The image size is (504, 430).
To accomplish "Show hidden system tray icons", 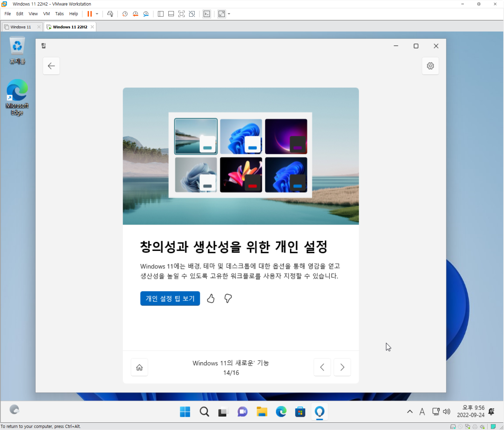I will click(410, 412).
